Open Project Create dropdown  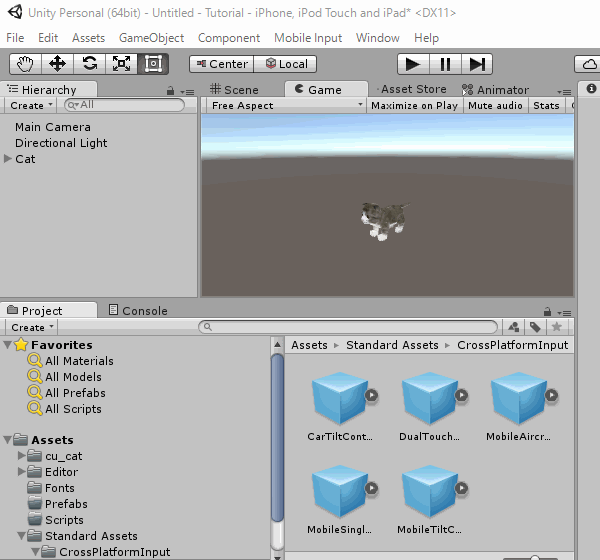pos(31,327)
